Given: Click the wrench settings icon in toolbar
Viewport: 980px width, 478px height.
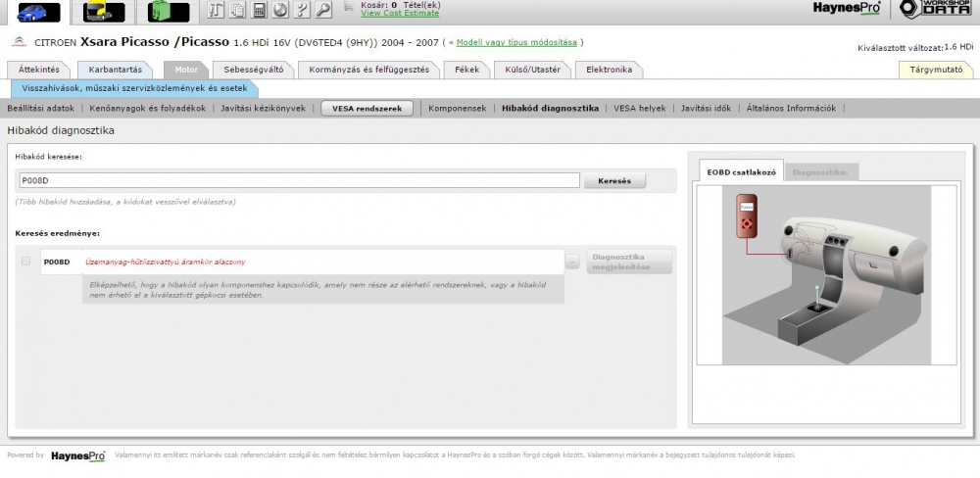Looking at the screenshot, I should click(323, 10).
